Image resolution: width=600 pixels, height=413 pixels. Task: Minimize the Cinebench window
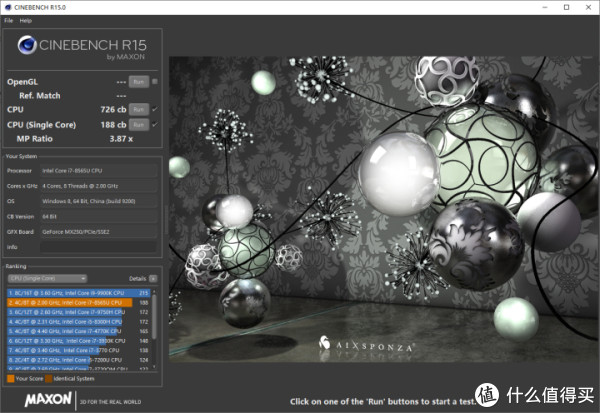[545, 7]
